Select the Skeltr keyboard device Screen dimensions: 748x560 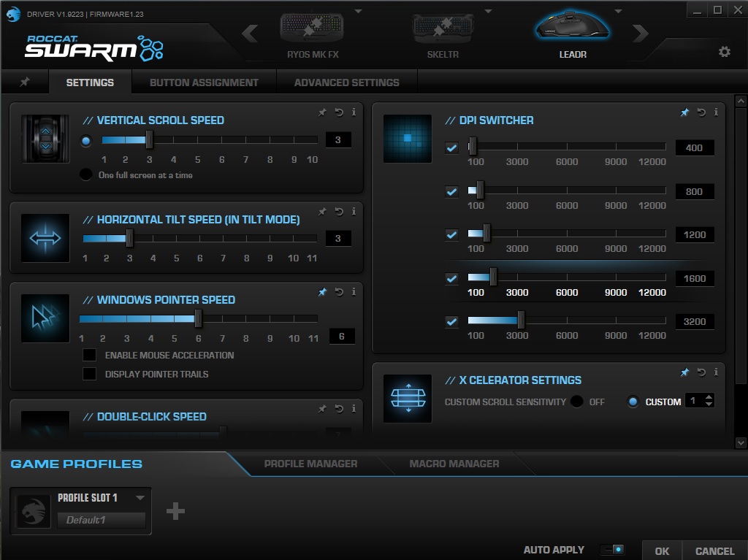(x=443, y=37)
